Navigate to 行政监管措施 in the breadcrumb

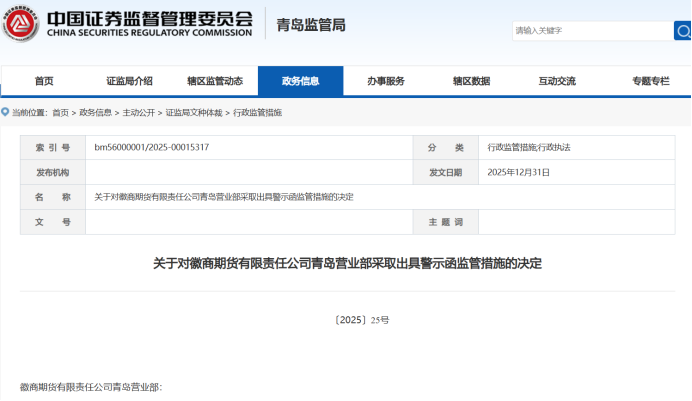pos(257,113)
